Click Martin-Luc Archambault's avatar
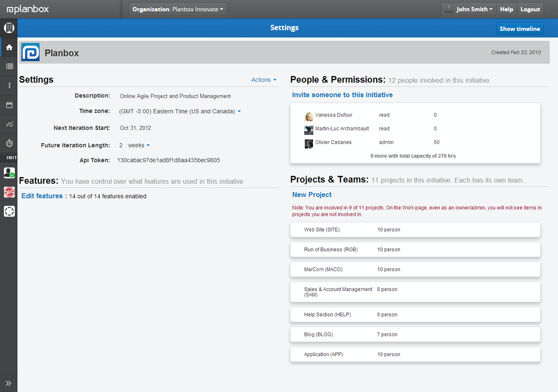 [309, 130]
